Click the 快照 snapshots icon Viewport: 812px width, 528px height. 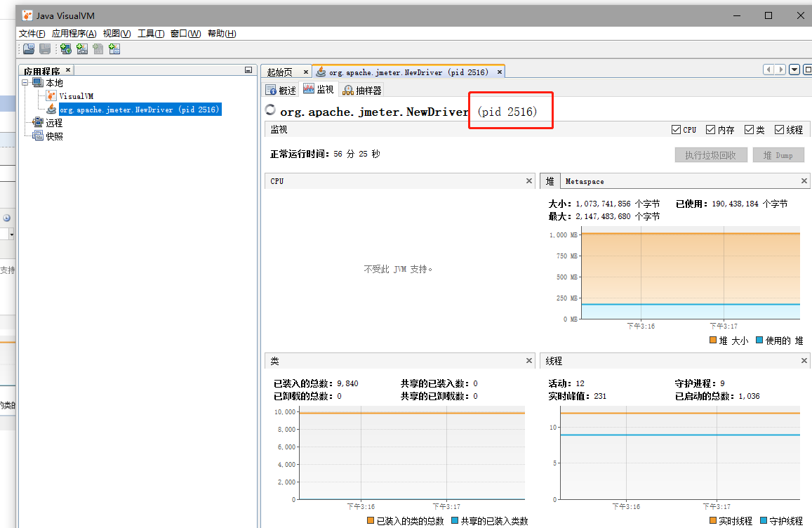[38, 136]
